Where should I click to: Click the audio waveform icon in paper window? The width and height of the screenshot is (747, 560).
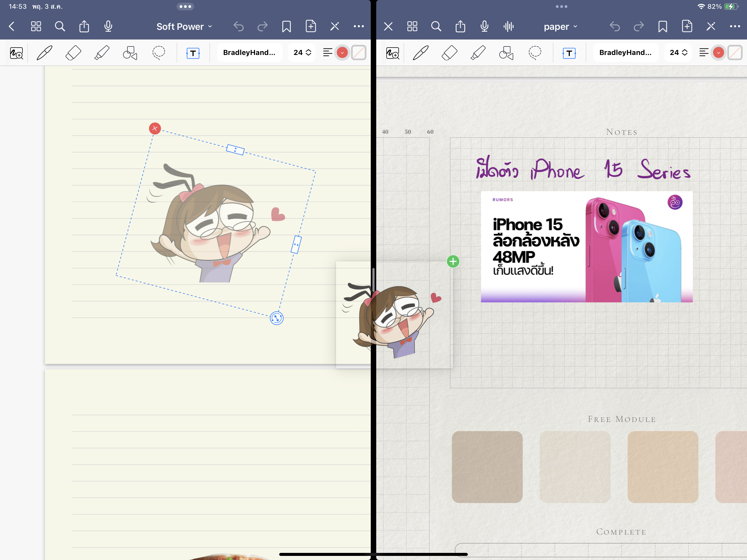(x=508, y=26)
